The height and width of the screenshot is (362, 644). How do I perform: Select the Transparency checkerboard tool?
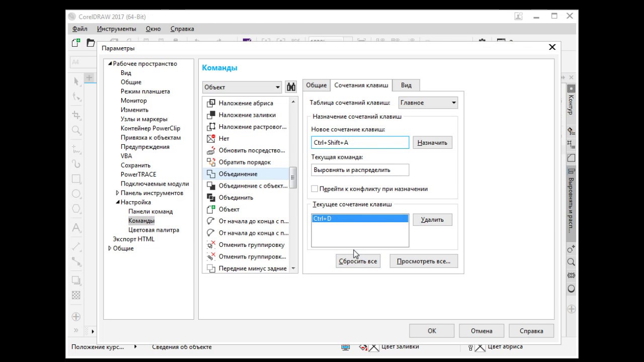(76, 295)
